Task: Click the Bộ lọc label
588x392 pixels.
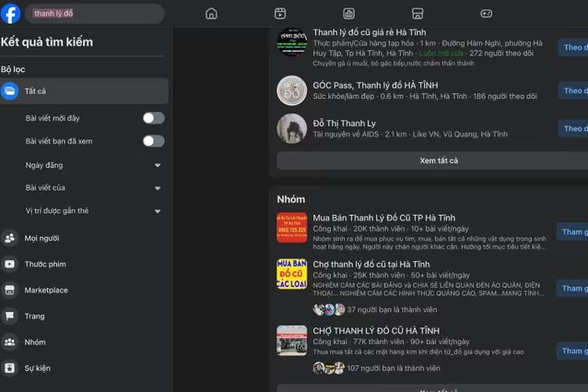Action: click(x=13, y=70)
